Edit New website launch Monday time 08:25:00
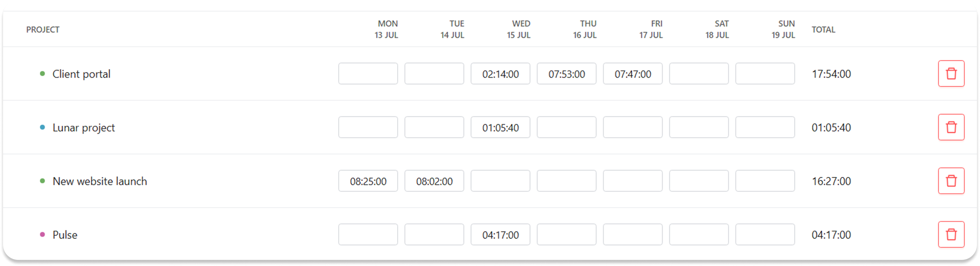Image resolution: width=980 pixels, height=266 pixels. 368,181
